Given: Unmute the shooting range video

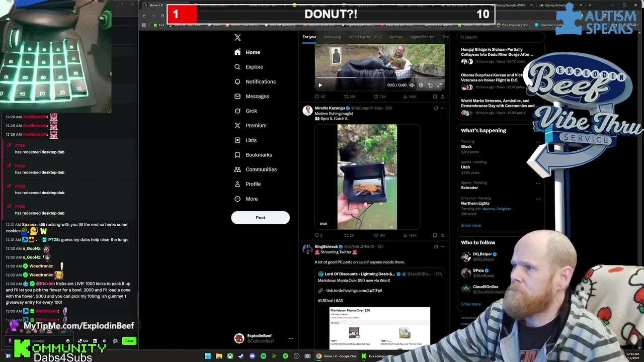Looking at the screenshot, I should pos(412,85).
